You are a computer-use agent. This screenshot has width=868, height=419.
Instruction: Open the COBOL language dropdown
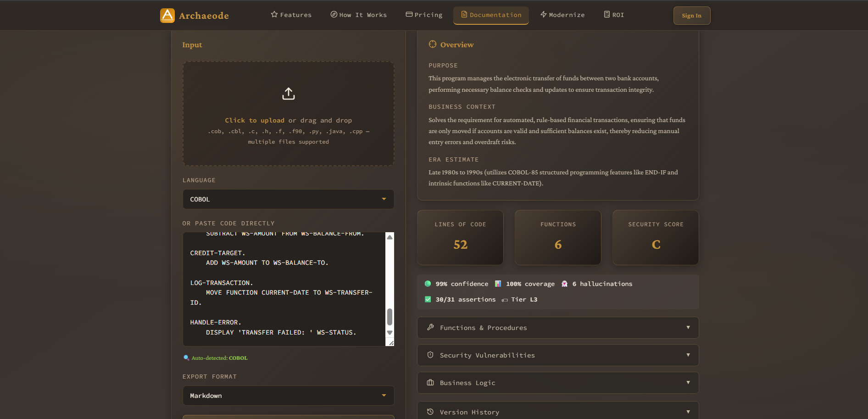[x=289, y=199]
